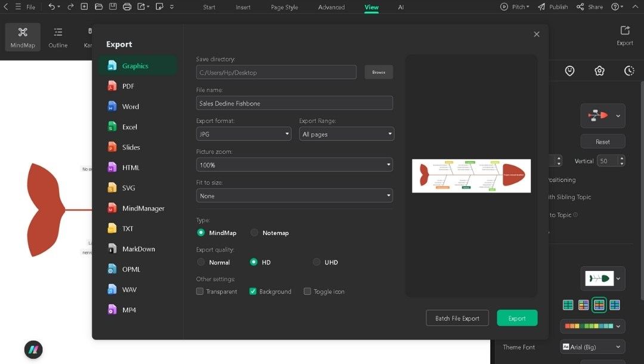Select the last blue table style swatch
Screen dimensions: 644x364
pos(615,305)
